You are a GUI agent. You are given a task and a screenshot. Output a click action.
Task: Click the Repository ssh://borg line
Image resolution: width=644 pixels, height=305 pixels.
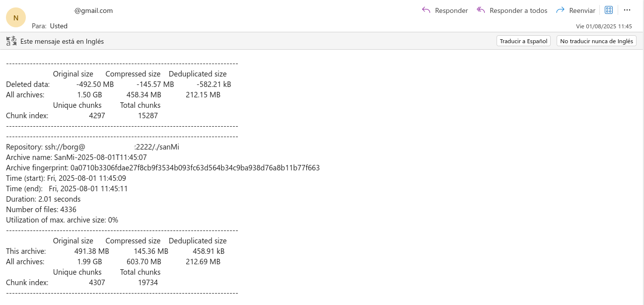tap(92, 147)
